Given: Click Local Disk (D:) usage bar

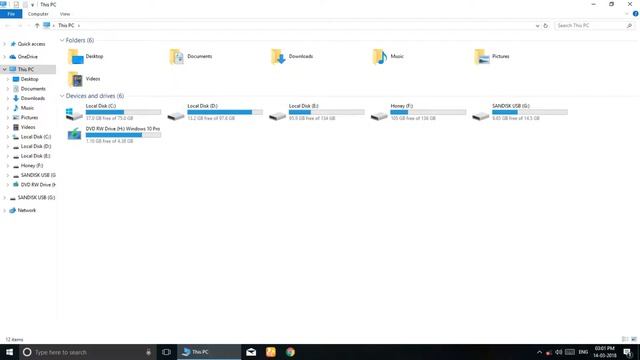Looking at the screenshot, I should pyautogui.click(x=225, y=112).
